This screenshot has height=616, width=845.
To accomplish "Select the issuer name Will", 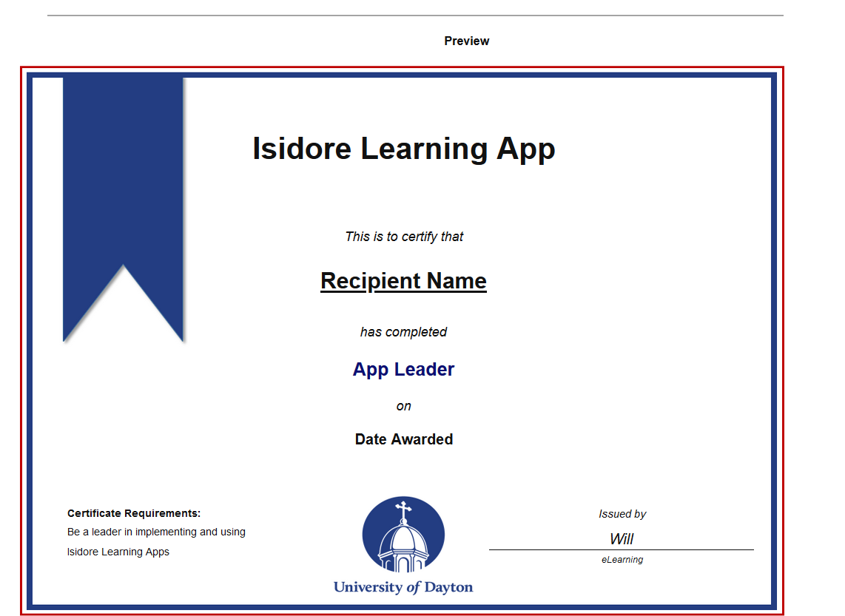I will pyautogui.click(x=622, y=539).
